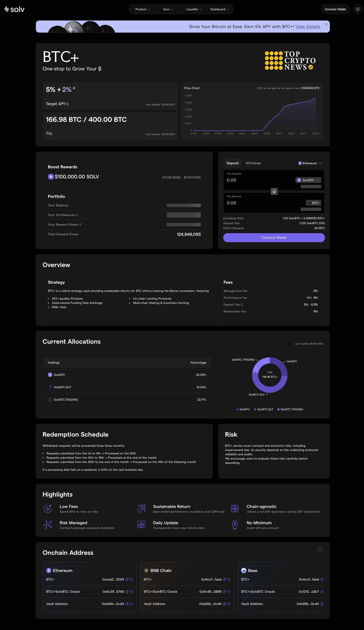Open the View Details link in banner
The height and width of the screenshot is (630, 364).
[308, 27]
